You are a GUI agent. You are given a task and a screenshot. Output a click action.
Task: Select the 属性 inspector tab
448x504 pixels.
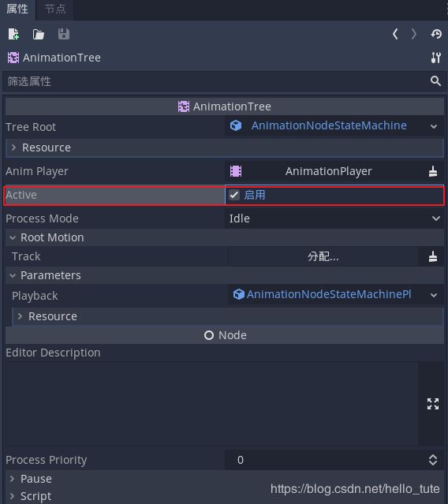17,9
